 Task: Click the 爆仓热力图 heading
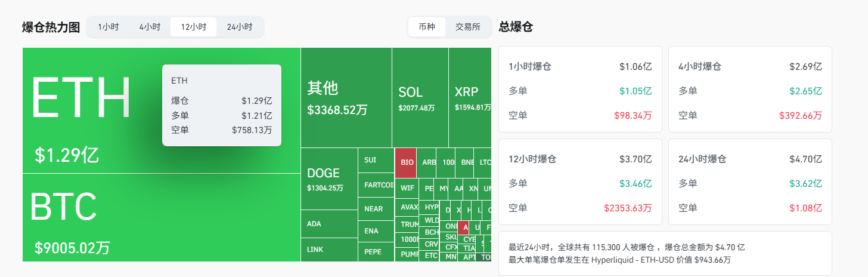(51, 27)
